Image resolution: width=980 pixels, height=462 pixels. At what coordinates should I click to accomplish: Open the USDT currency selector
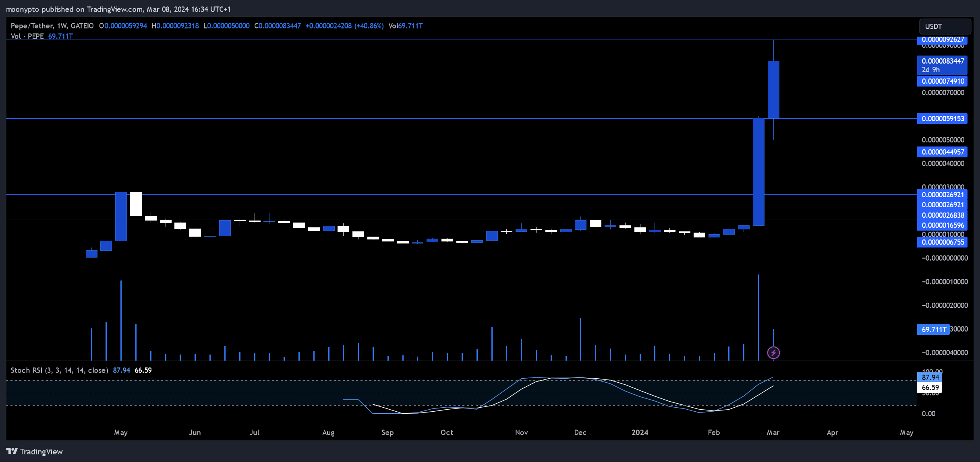tap(945, 27)
